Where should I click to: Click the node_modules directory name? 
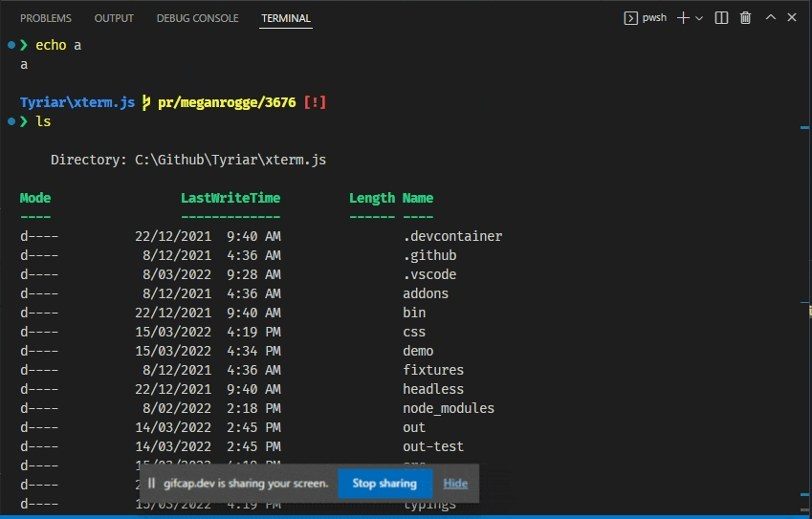pyautogui.click(x=449, y=408)
